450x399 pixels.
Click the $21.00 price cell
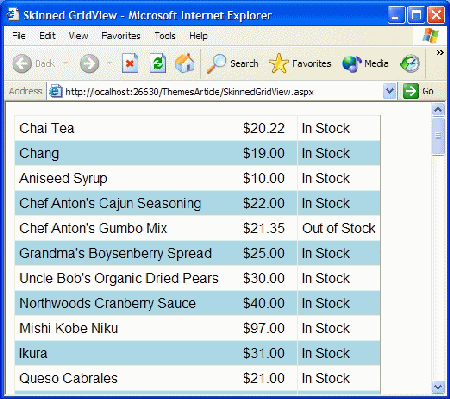click(268, 378)
